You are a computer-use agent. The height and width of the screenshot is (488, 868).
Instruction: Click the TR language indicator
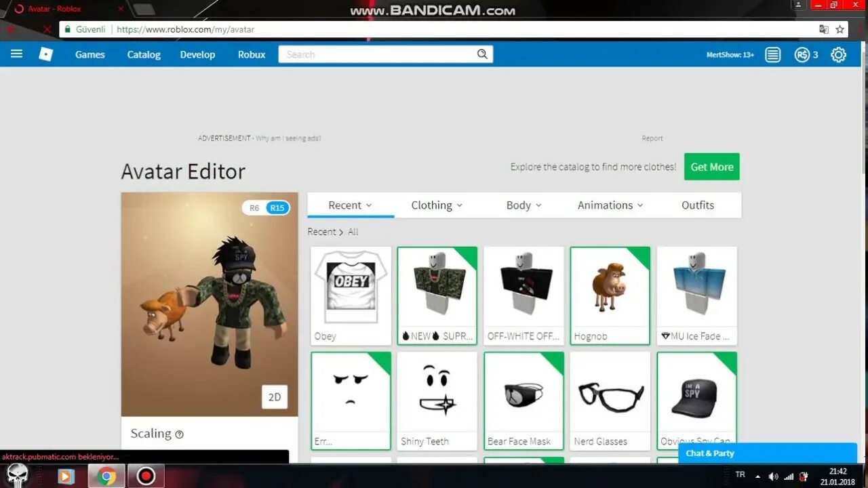coord(740,474)
